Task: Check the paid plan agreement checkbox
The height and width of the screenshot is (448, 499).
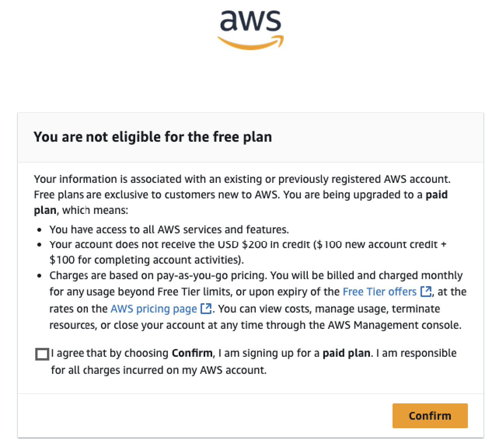Action: [42, 354]
